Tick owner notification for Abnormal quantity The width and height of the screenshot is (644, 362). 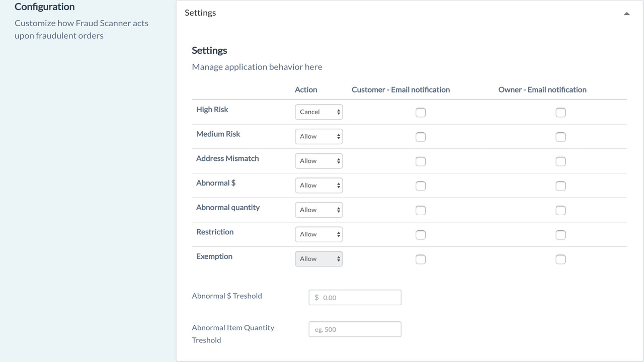pos(560,211)
